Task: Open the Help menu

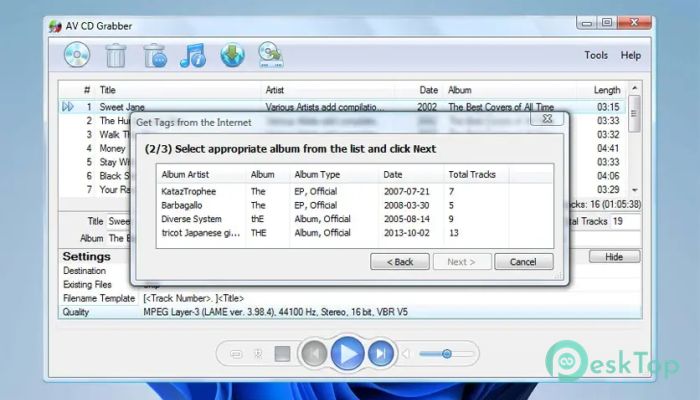Action: click(x=630, y=55)
